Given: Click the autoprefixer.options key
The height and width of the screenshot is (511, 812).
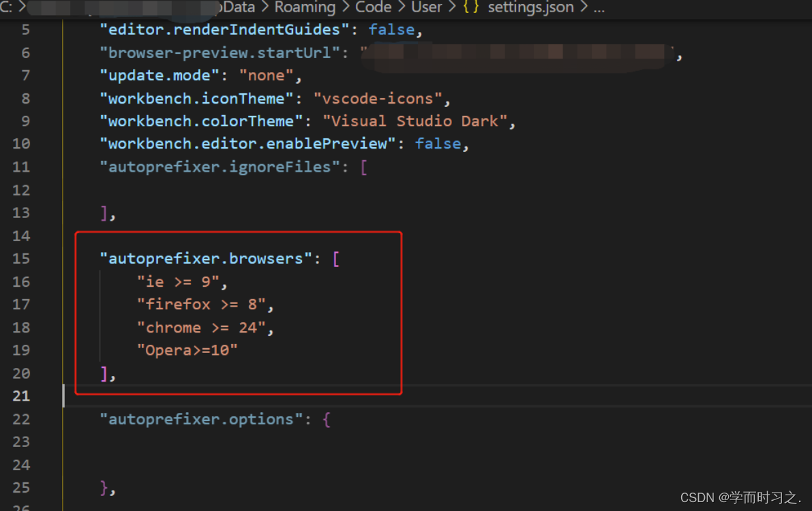Looking at the screenshot, I should click(201, 419).
